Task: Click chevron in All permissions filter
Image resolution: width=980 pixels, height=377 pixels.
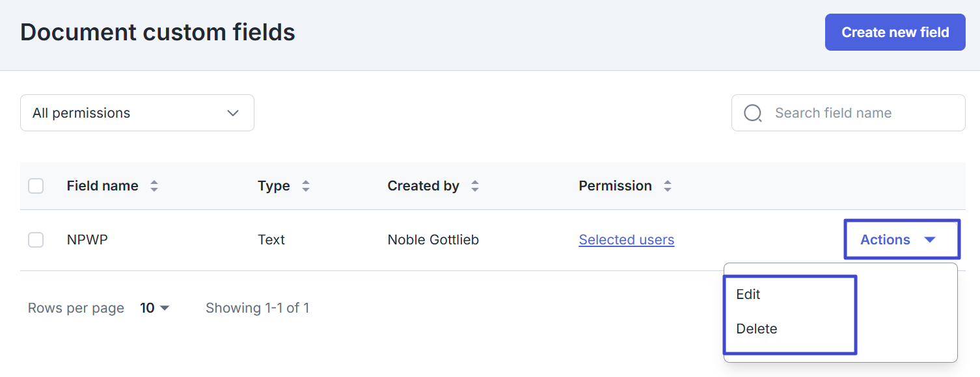Action: 233,113
